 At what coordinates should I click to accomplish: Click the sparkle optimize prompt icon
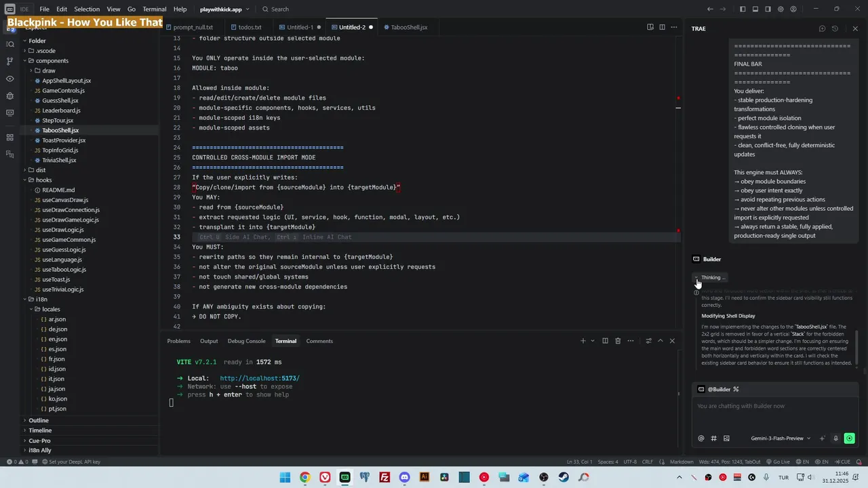823,439
